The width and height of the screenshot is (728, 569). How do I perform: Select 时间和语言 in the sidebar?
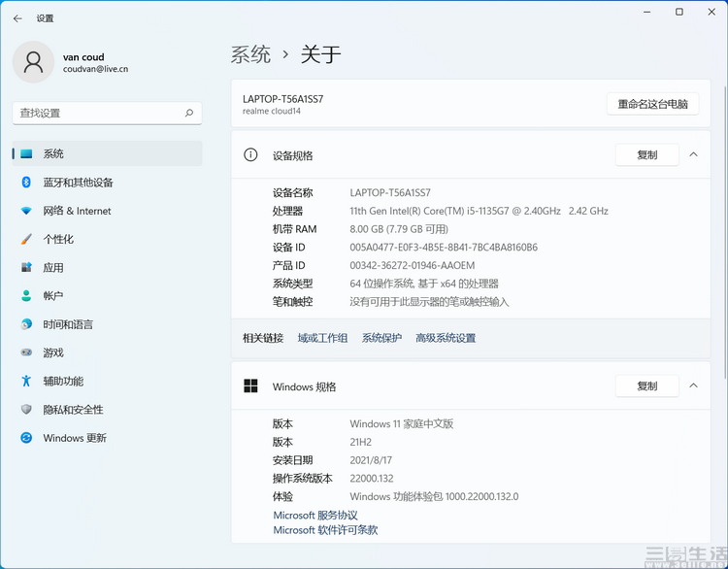[107, 324]
